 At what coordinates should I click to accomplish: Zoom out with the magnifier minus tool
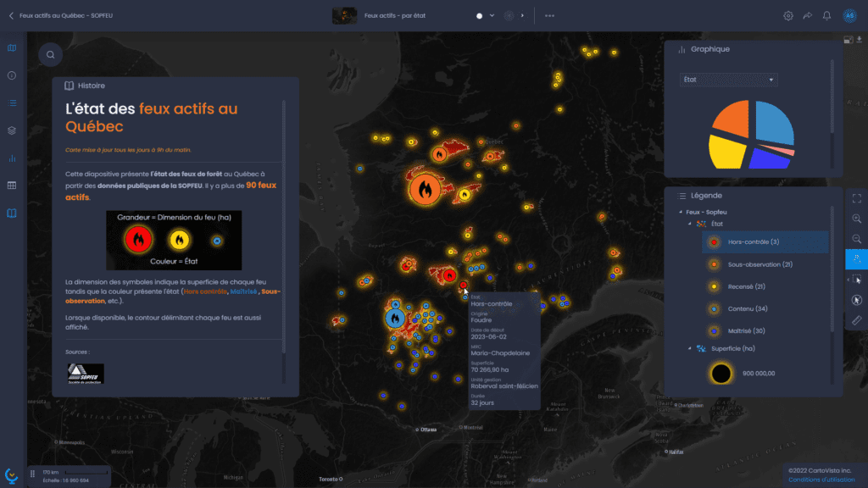[x=856, y=239]
